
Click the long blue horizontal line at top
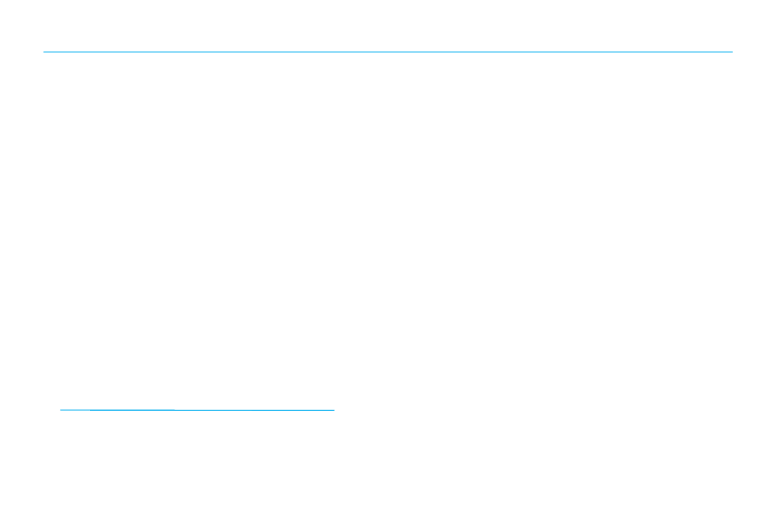click(388, 52)
